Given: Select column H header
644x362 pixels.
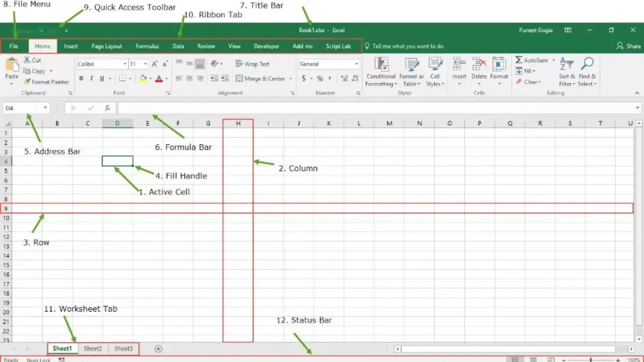Looking at the screenshot, I should [x=238, y=123].
